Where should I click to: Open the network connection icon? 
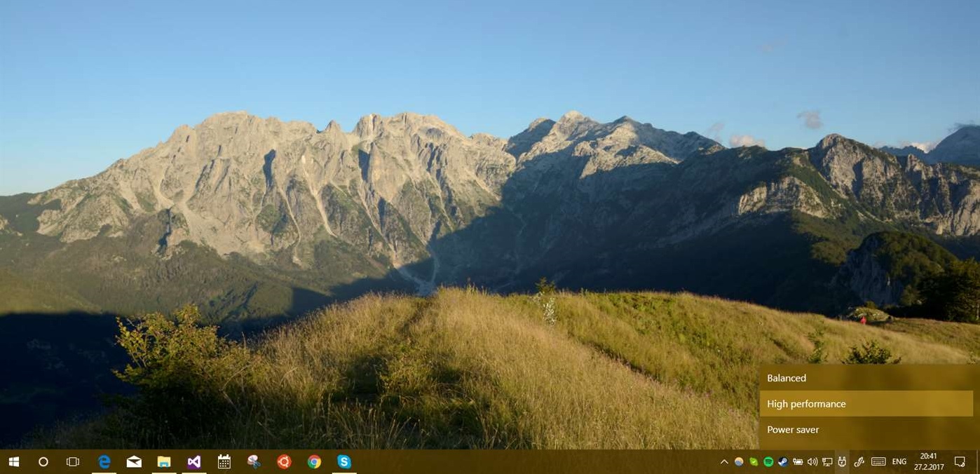pos(827,461)
